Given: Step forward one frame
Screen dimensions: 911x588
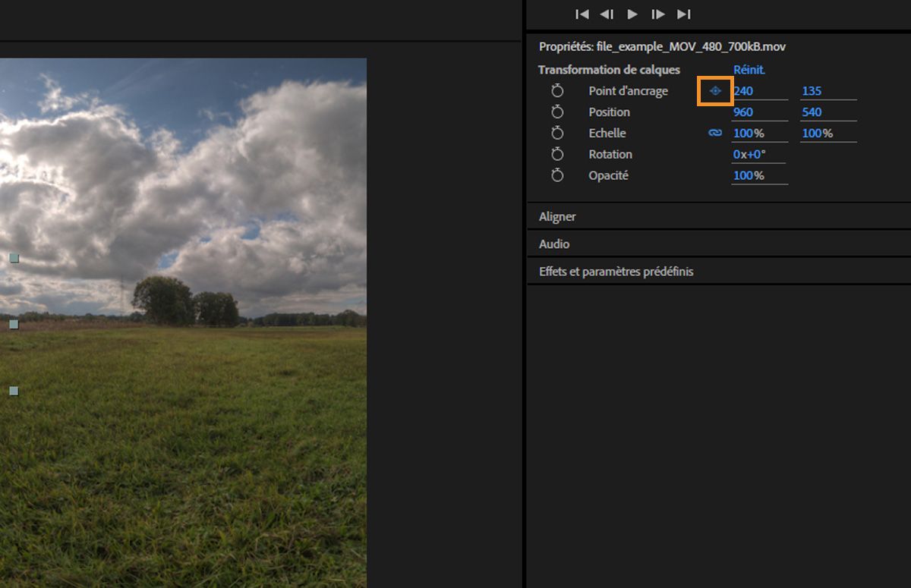Looking at the screenshot, I should (x=658, y=14).
